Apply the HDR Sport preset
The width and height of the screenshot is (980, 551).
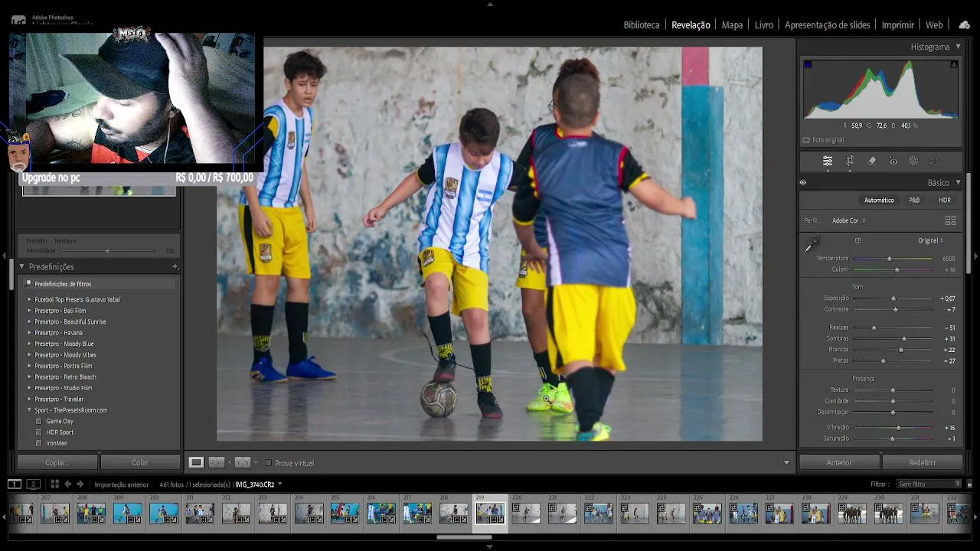(x=60, y=432)
